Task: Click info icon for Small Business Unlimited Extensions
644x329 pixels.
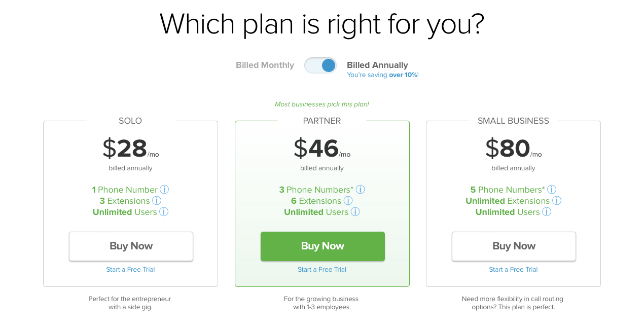Action: point(557,201)
